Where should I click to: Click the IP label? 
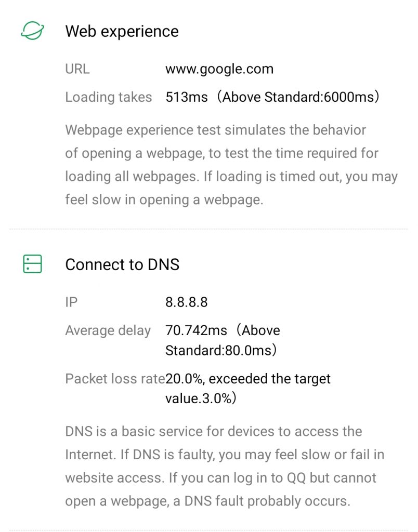(71, 302)
